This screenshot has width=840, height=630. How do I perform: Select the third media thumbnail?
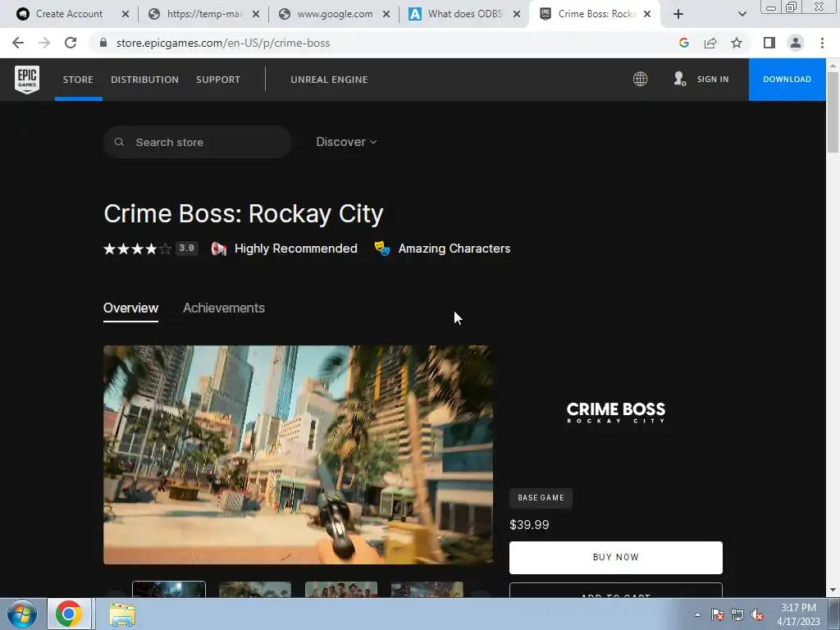pyautogui.click(x=341, y=589)
